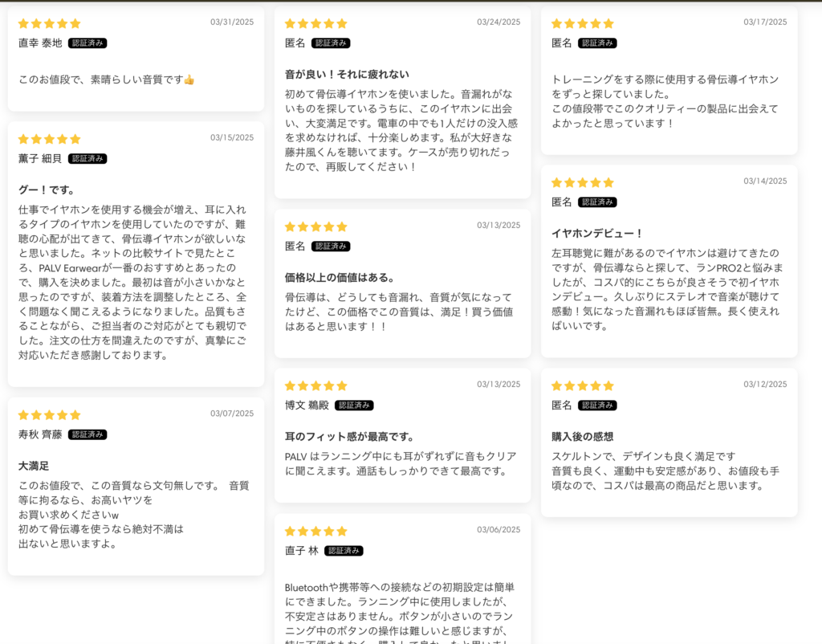
Task: Click the 大満足 review heading
Action: click(34, 466)
